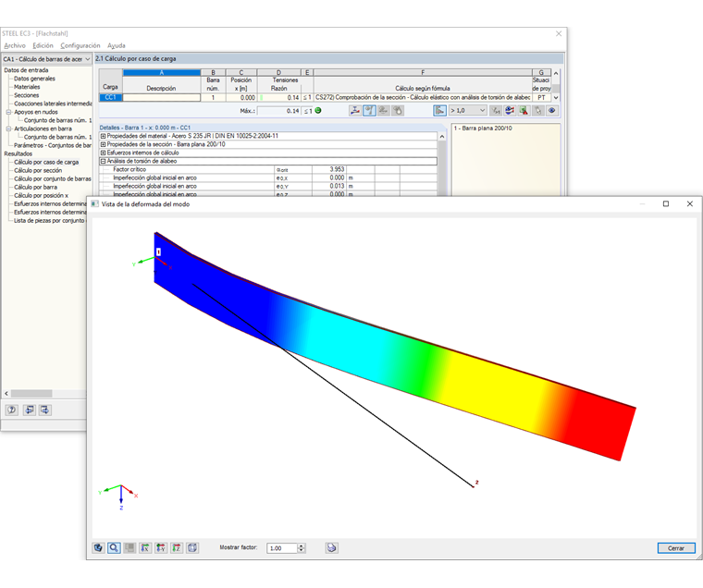The image size is (703, 588).
Task: Expand Propiedades de la sección row
Action: tap(103, 144)
